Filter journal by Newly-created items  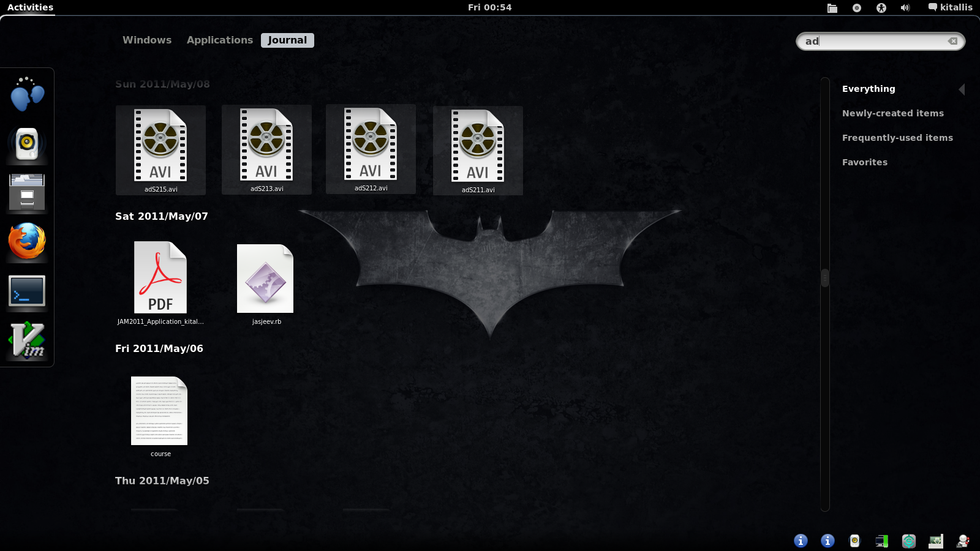pos(893,113)
